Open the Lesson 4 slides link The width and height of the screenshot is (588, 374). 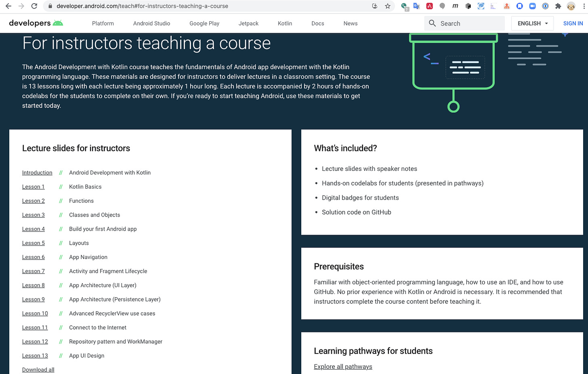[34, 229]
